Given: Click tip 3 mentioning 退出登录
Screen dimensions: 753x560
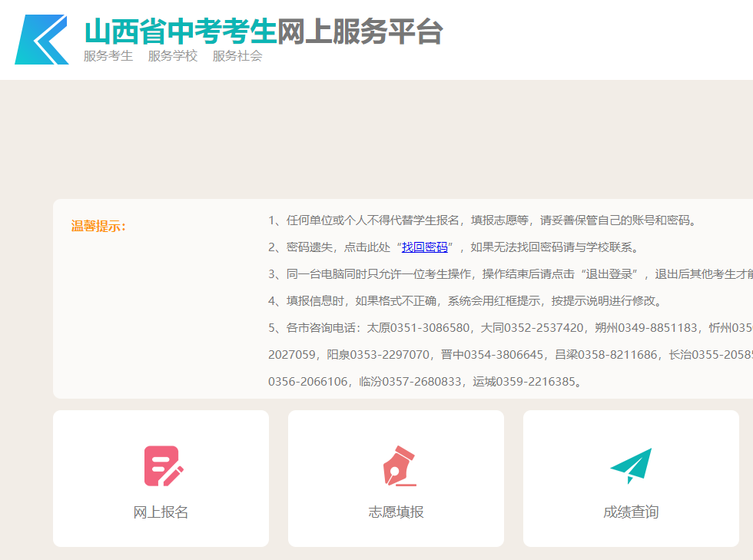Looking at the screenshot, I should tap(507, 274).
